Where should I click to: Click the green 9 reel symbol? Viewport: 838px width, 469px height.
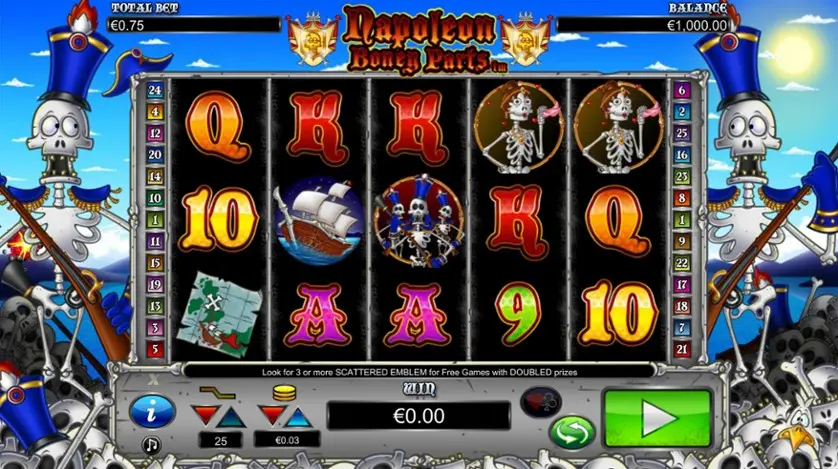[x=517, y=314]
